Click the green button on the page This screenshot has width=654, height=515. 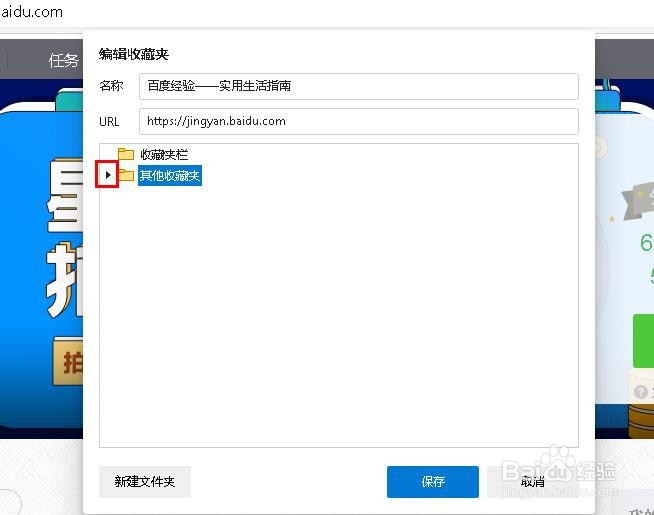click(x=644, y=341)
